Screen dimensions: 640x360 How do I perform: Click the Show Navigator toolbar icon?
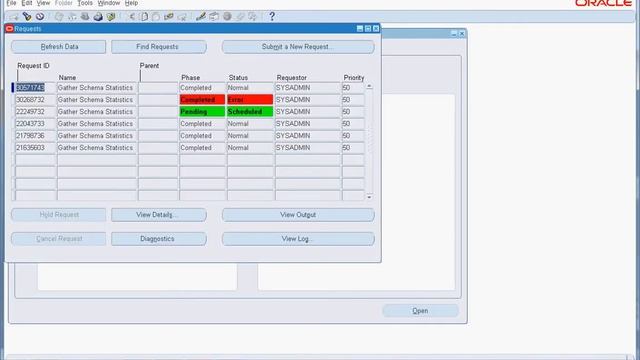coord(40,17)
